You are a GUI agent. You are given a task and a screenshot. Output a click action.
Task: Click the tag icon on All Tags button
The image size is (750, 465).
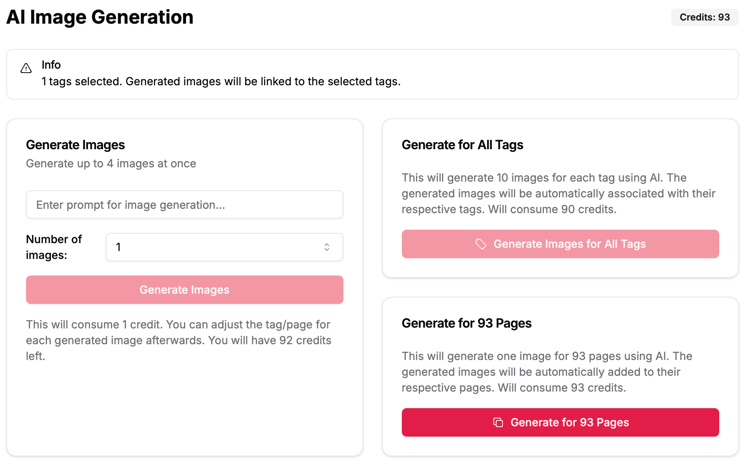[x=480, y=244]
